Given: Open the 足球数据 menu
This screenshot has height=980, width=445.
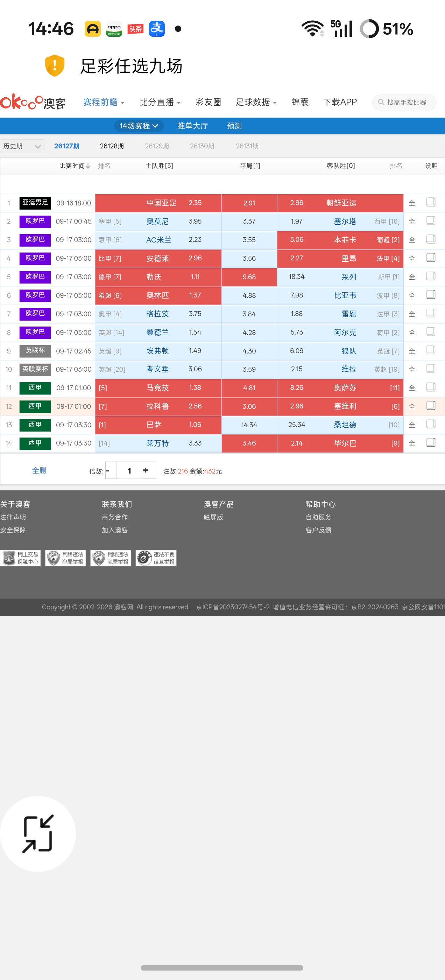Looking at the screenshot, I should (256, 102).
